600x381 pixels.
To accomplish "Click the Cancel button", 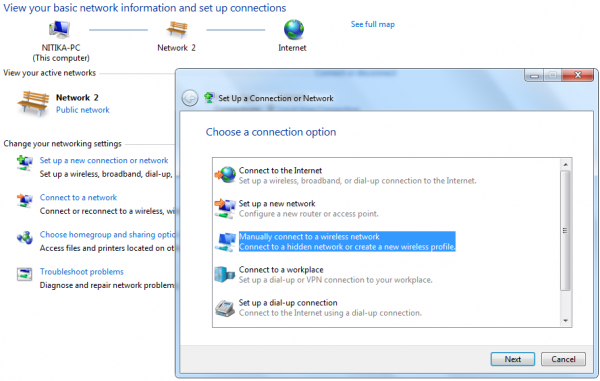I will click(x=563, y=359).
